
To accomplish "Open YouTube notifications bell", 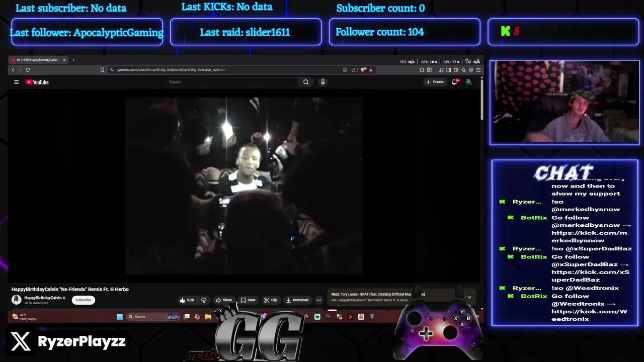I will pyautogui.click(x=455, y=82).
